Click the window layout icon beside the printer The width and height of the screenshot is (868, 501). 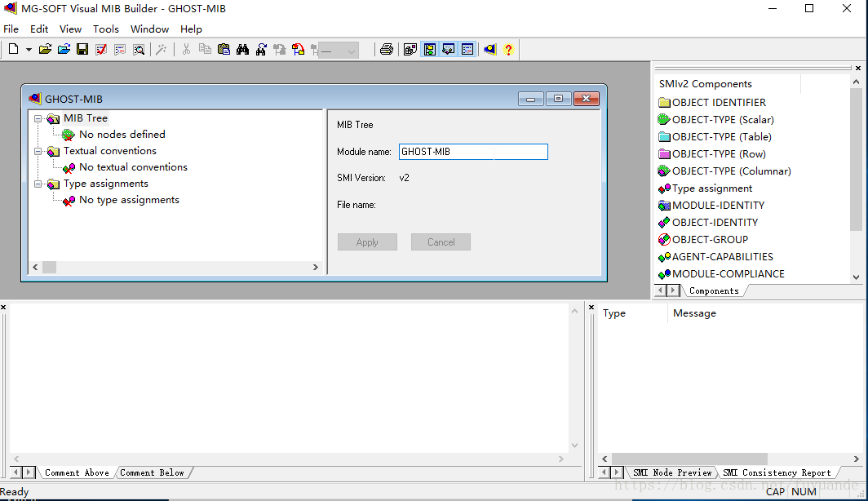410,49
